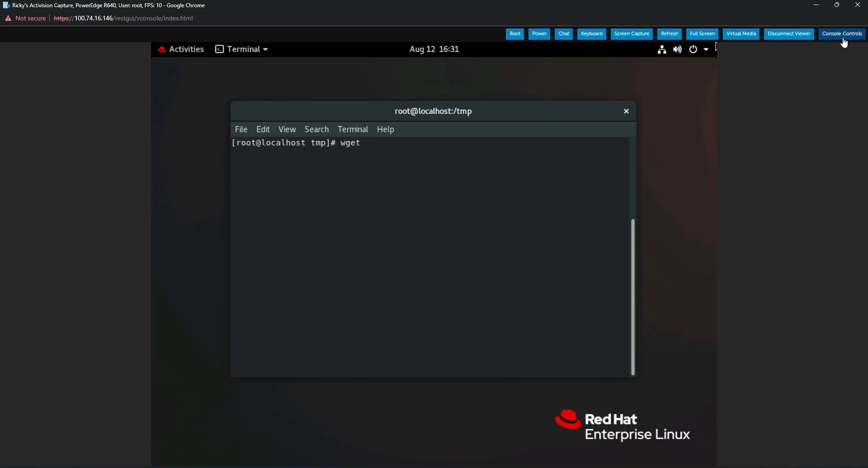Select the Boot control
868x468 pixels.
coord(514,34)
